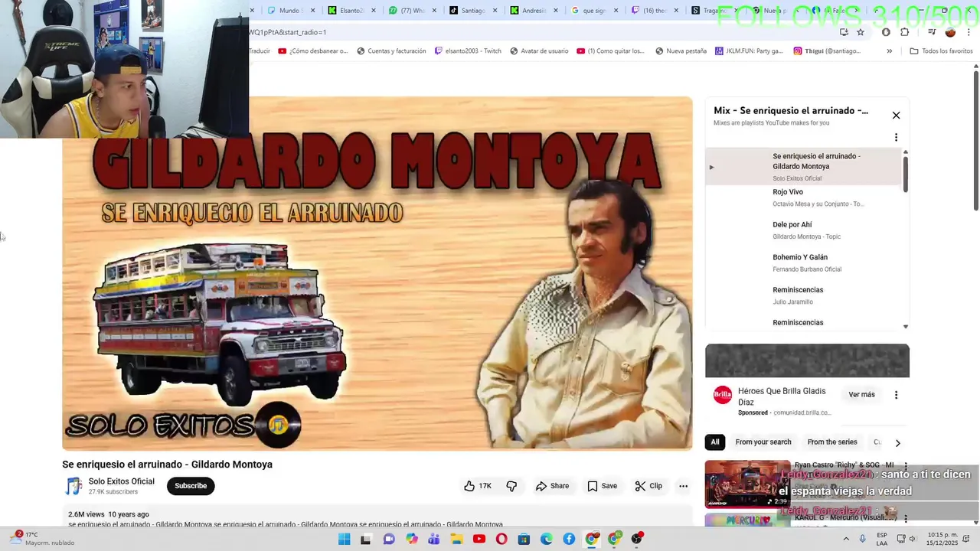Viewport: 980px width, 551px height.
Task: Share the video
Action: [x=552, y=486]
